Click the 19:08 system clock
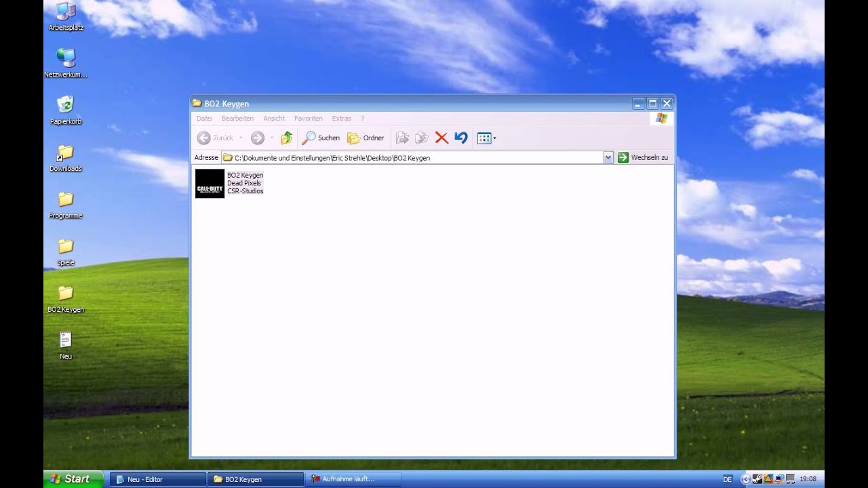 click(808, 479)
